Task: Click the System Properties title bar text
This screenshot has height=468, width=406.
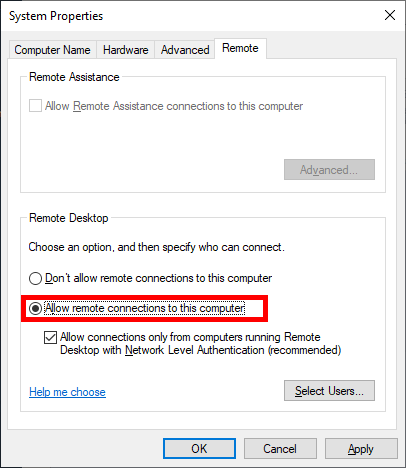Action: 56,16
